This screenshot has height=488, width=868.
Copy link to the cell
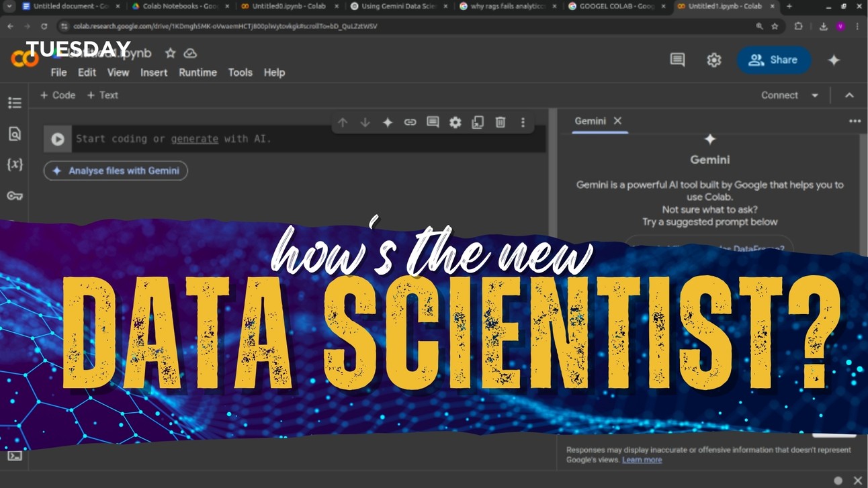410,122
